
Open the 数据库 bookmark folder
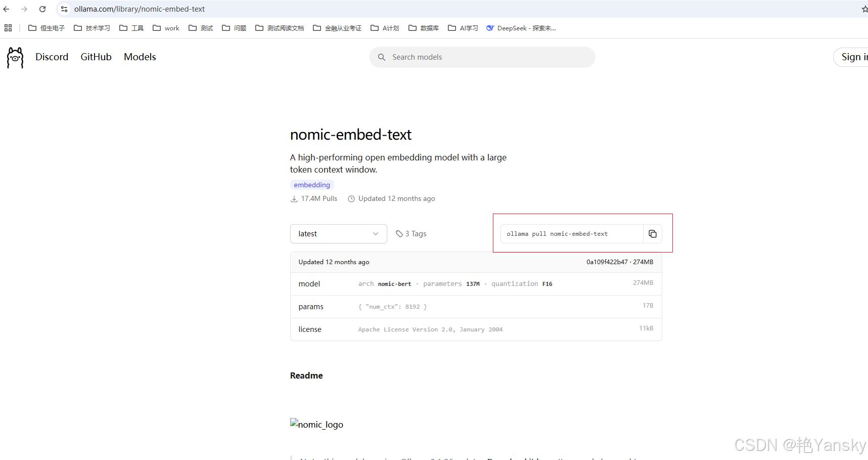[424, 28]
